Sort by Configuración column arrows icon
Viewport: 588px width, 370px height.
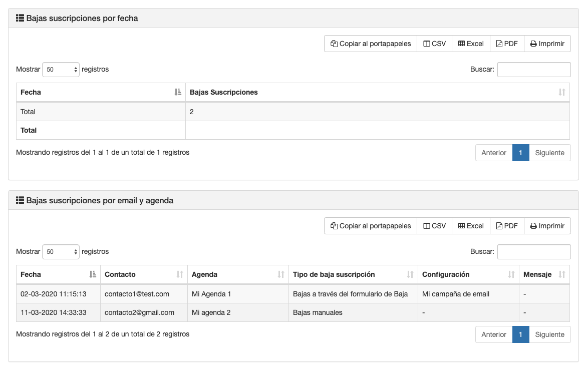pyautogui.click(x=511, y=274)
